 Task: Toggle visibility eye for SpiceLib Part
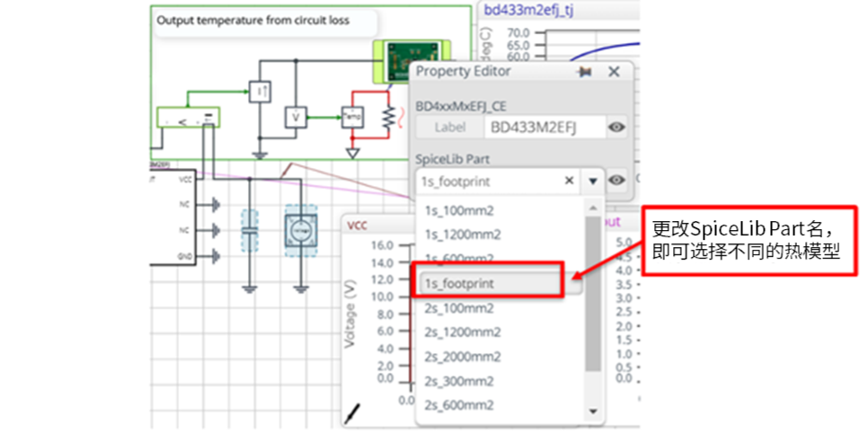pyautogui.click(x=616, y=181)
